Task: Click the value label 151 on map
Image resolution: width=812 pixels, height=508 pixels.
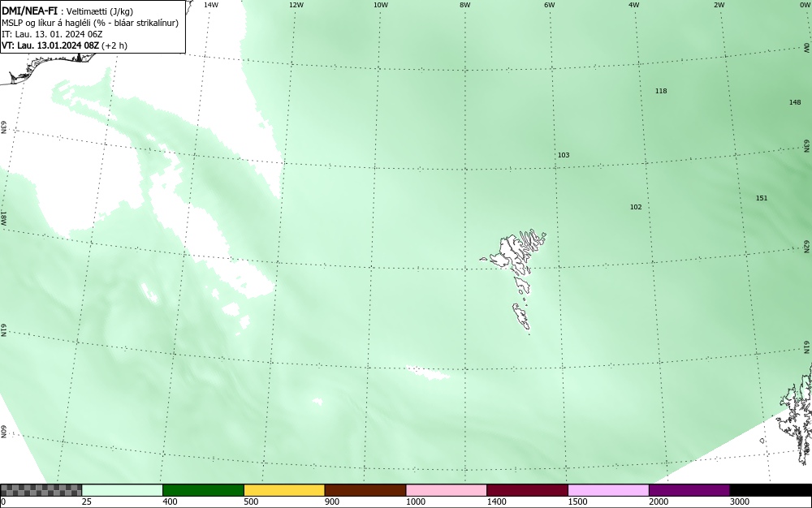Action: tap(762, 198)
